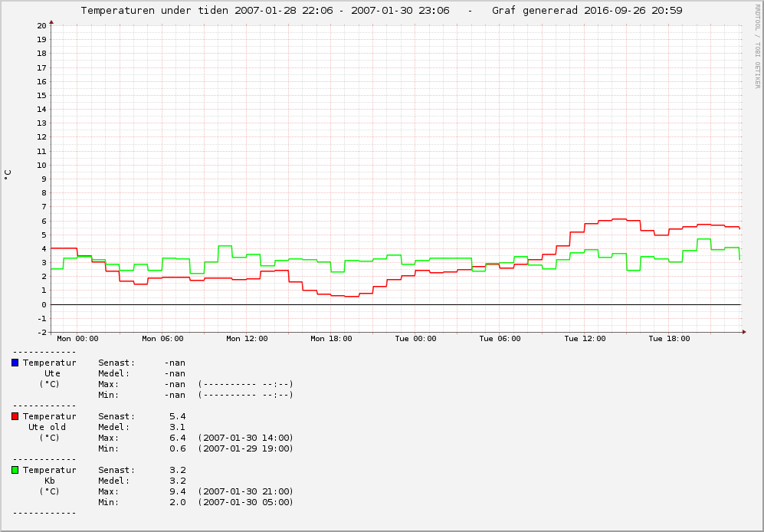Click the Ute old Max value 6.4

[x=177, y=438]
